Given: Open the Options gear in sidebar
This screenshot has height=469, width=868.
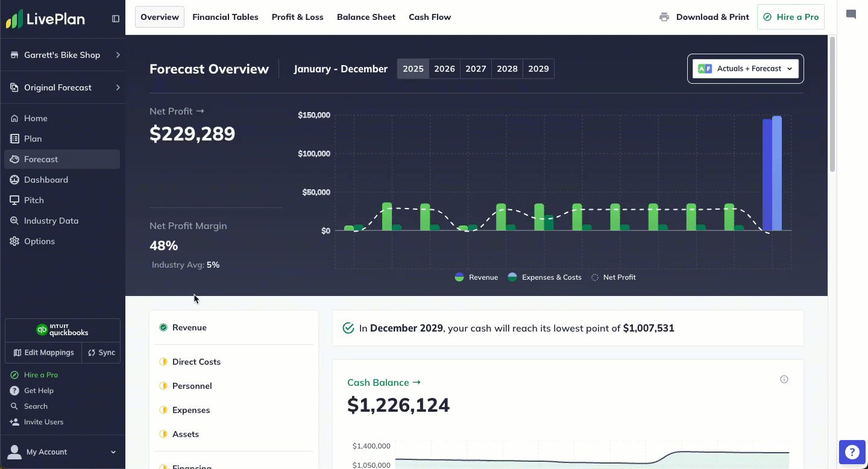Looking at the screenshot, I should 39,241.
